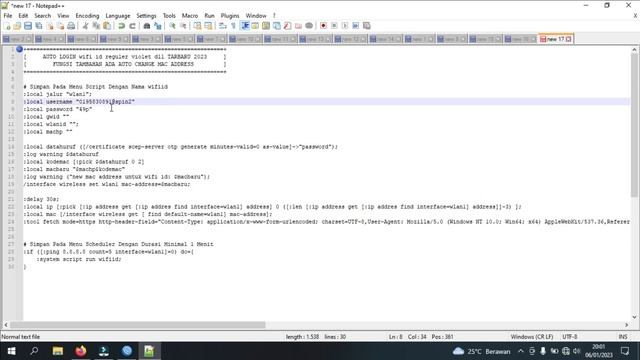Toggle the Document Map panel icon
The height and width of the screenshot is (360, 640).
point(266,26)
